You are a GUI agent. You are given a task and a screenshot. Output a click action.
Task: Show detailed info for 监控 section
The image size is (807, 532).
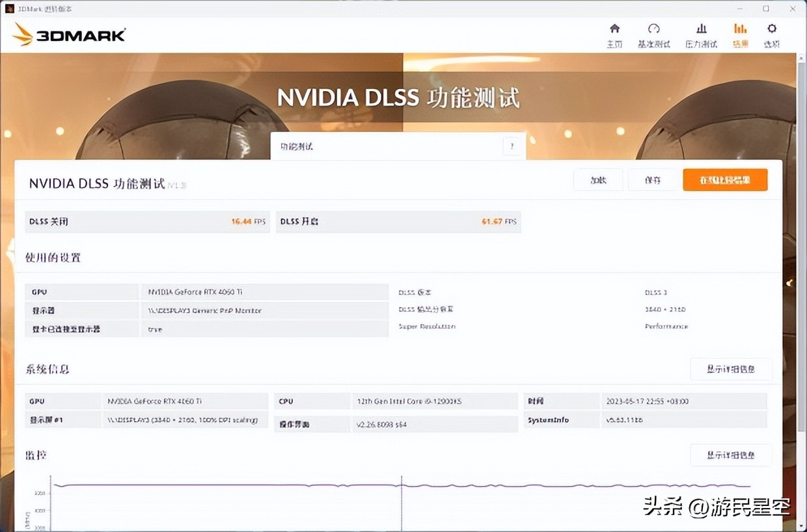click(730, 455)
